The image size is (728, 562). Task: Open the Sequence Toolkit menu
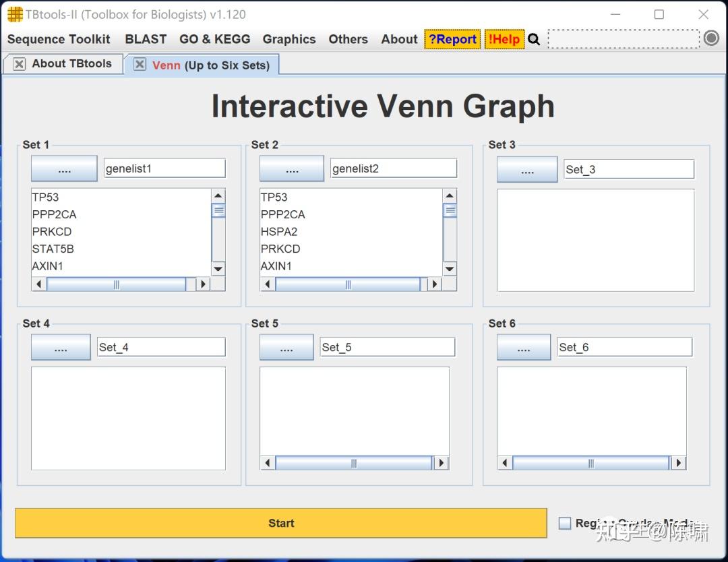click(59, 39)
